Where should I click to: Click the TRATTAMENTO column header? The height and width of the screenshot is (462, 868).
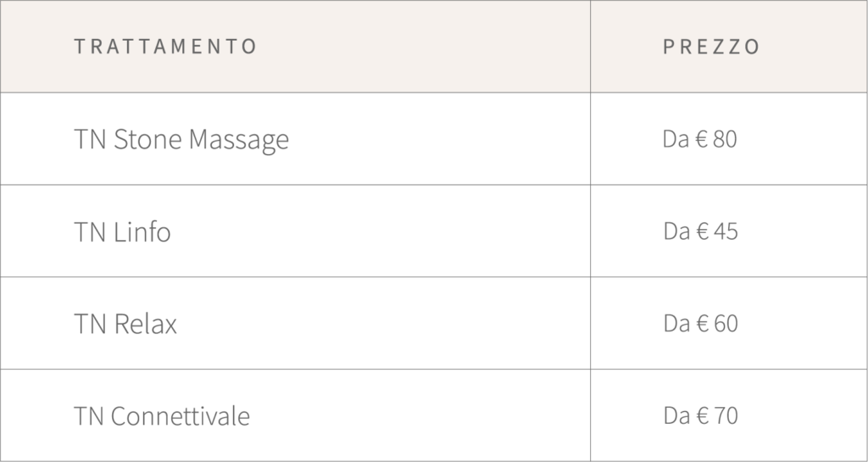(165, 47)
